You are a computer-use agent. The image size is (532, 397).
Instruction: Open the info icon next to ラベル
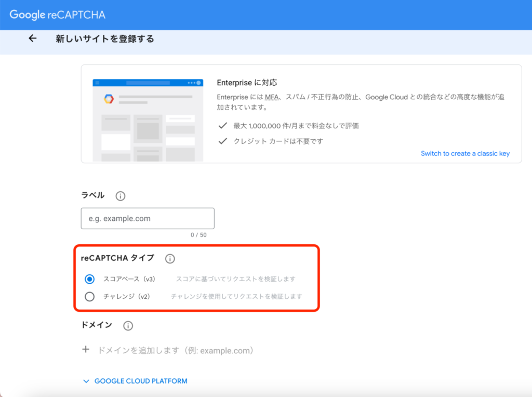point(121,196)
